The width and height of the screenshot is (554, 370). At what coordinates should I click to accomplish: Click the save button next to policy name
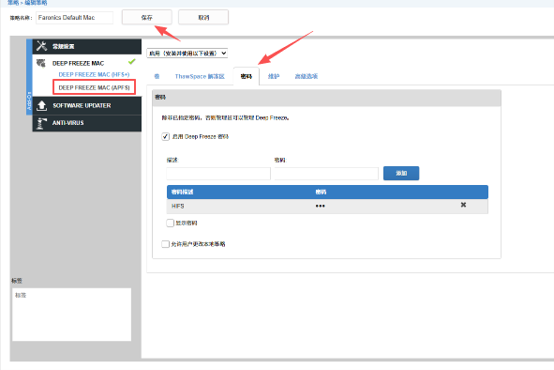click(x=147, y=17)
